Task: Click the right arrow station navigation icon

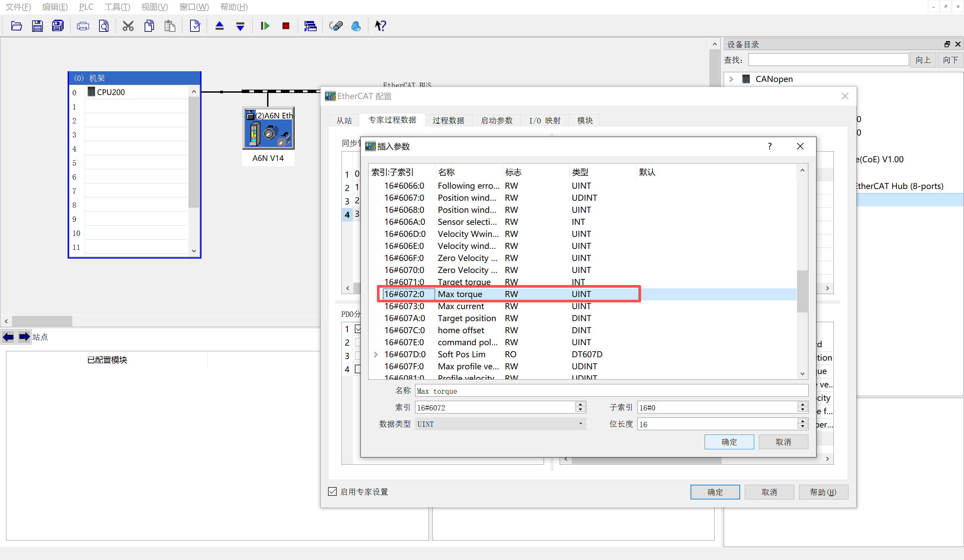Action: [x=24, y=337]
